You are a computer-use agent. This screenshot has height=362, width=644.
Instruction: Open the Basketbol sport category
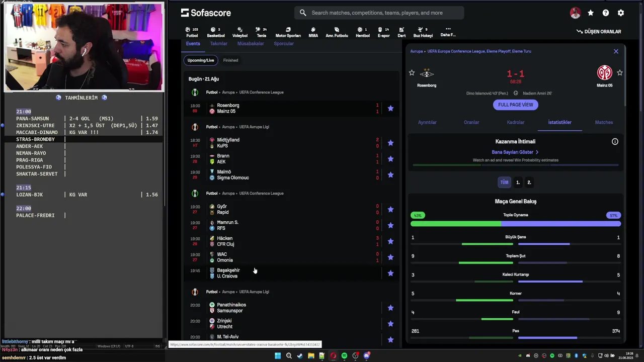point(216,32)
